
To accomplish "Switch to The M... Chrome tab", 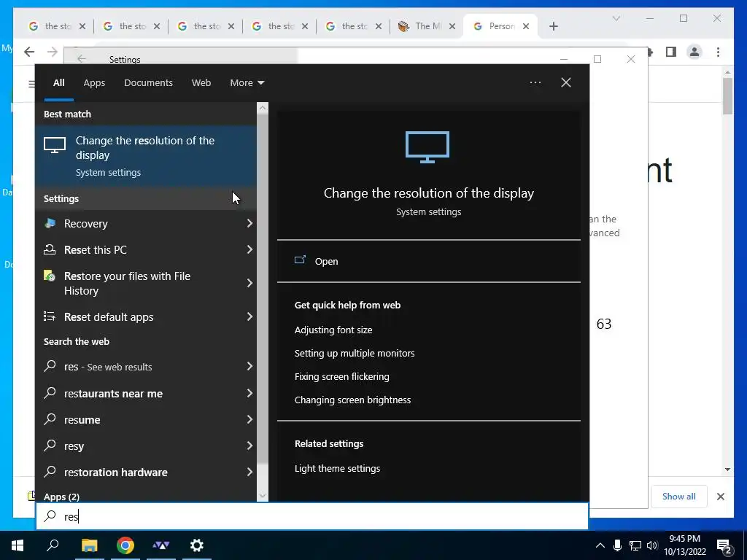I will (x=426, y=26).
